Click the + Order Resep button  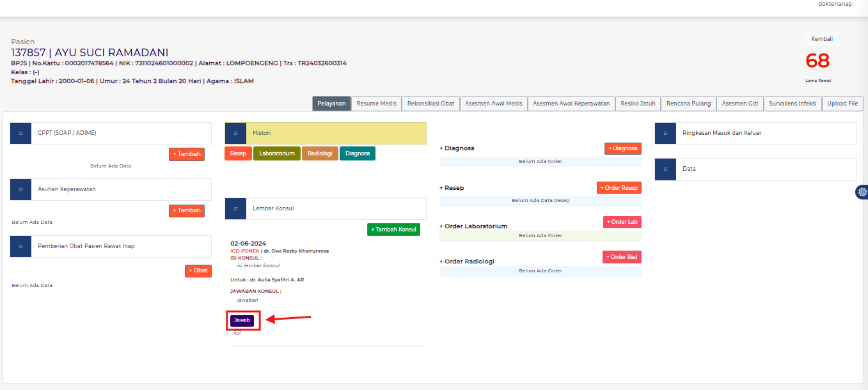click(619, 188)
